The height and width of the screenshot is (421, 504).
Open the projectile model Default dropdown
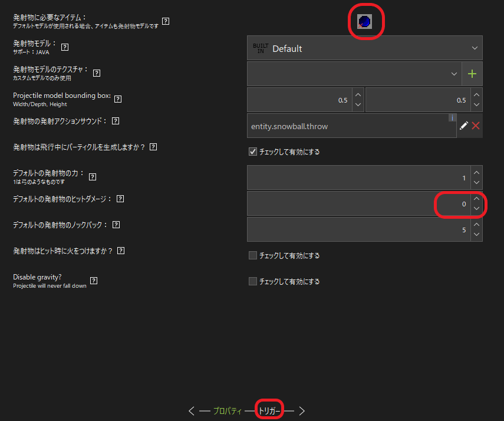pos(364,48)
